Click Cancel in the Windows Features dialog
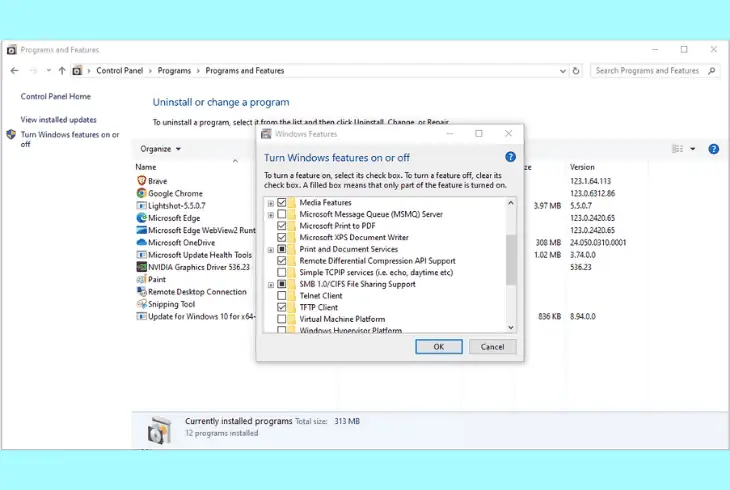The width and height of the screenshot is (730, 490). (493, 347)
